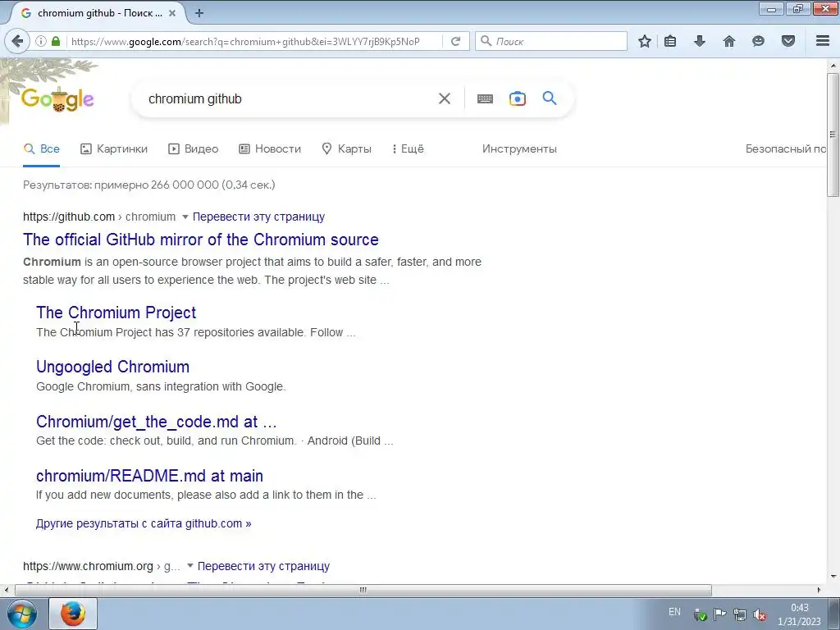Click Другие результаты с сайта github.com
Image resolution: width=840 pixels, height=630 pixels.
[x=144, y=523]
